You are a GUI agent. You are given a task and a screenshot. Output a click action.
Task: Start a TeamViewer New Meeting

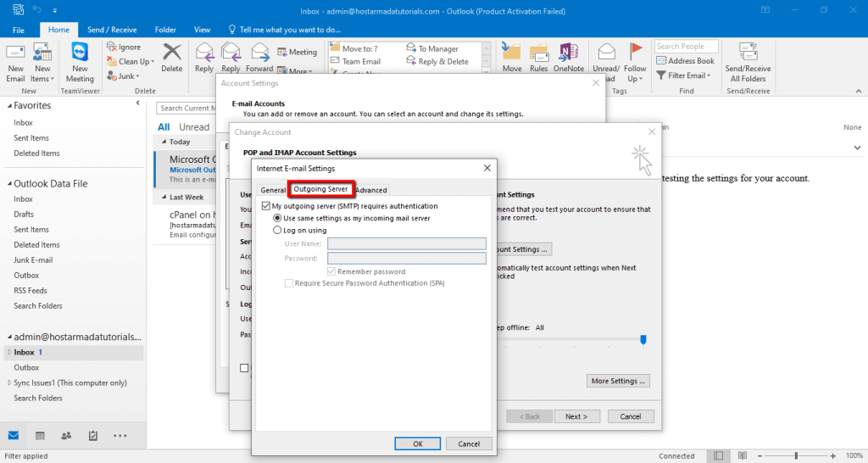coord(80,52)
